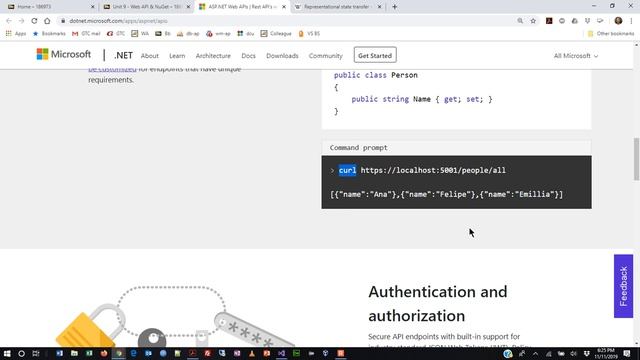Open Excel from the taskbar
The width and height of the screenshot is (640, 360).
[x=89, y=353]
